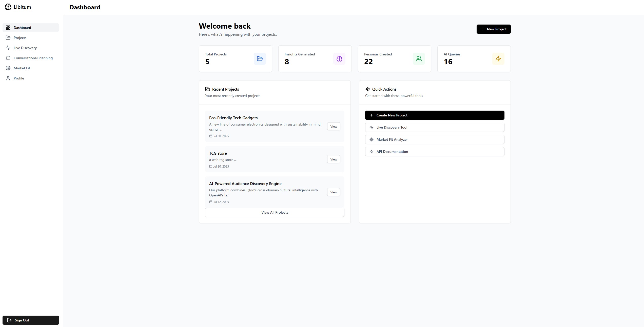
Task: Open API Documentation quick action
Action: (x=435, y=152)
